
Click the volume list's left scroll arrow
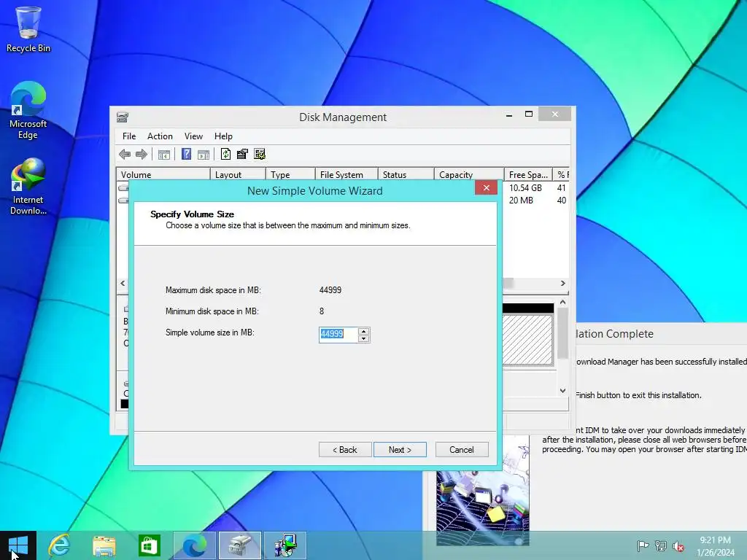pos(123,283)
